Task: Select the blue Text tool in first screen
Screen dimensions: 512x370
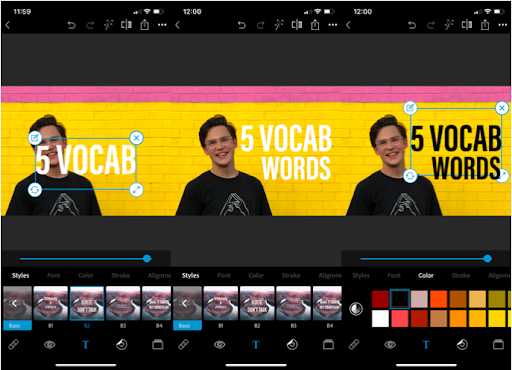Action: (x=85, y=345)
